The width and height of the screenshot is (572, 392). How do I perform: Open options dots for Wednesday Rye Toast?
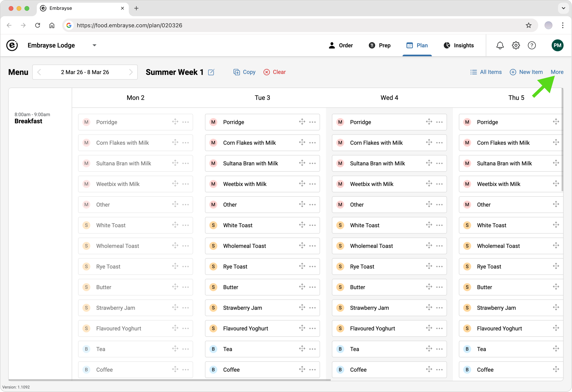(439, 267)
